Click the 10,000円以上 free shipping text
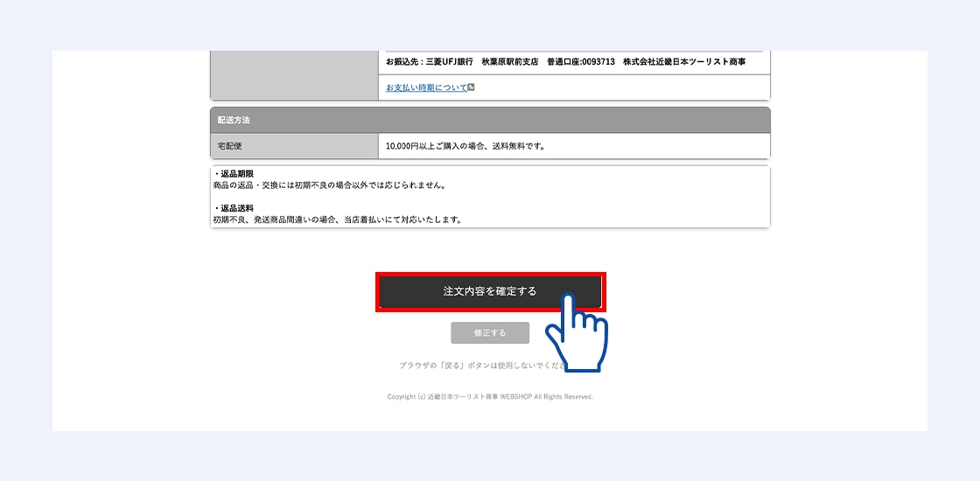 [465, 146]
